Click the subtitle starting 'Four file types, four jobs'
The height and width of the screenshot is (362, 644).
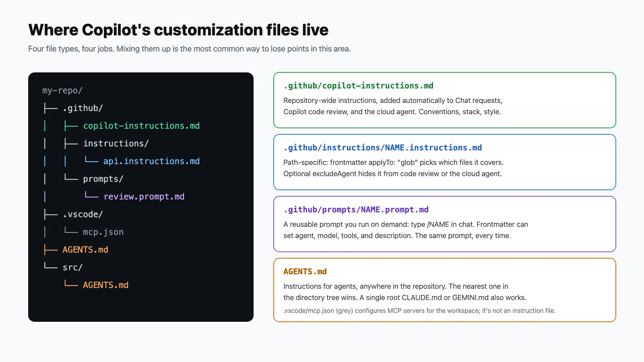point(190,49)
